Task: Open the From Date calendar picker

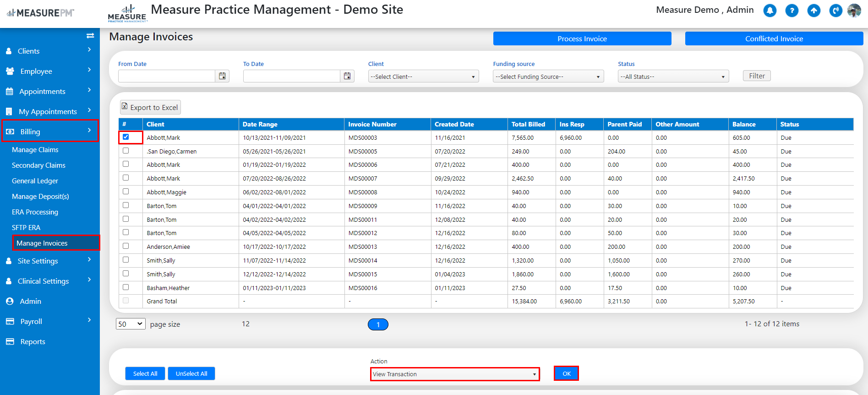Action: pyautogui.click(x=222, y=76)
